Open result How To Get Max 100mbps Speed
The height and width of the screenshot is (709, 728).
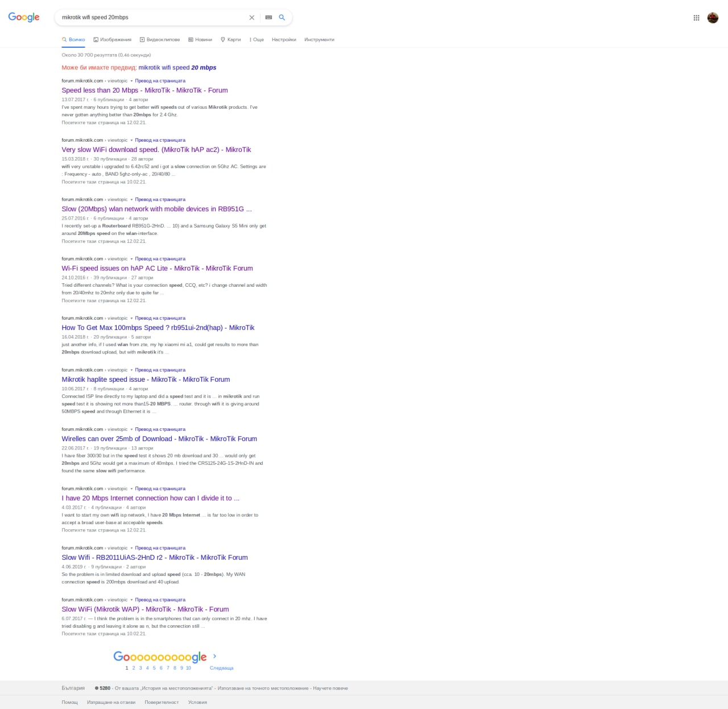pos(158,328)
